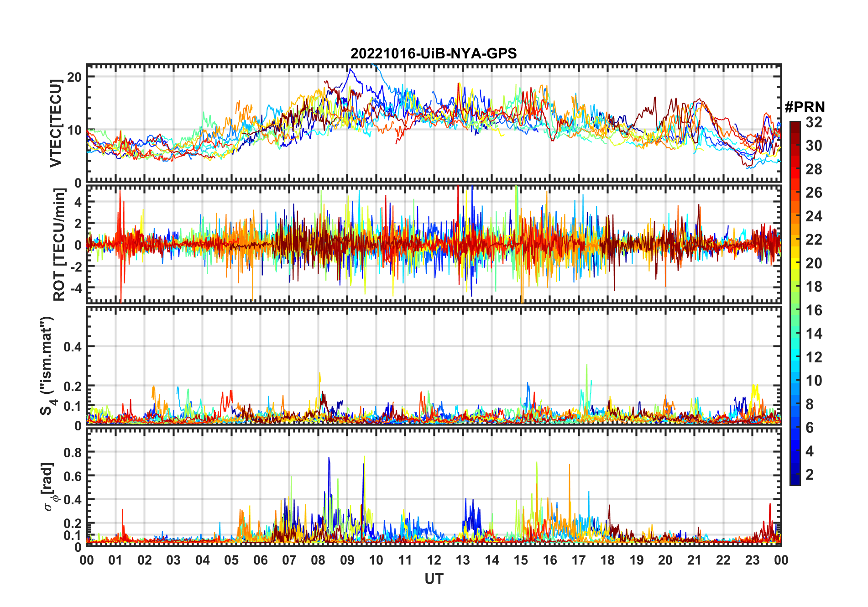Viewport: 868px width, 607px height.
Task: Click the #PRN colorbar title
Action: (805, 107)
